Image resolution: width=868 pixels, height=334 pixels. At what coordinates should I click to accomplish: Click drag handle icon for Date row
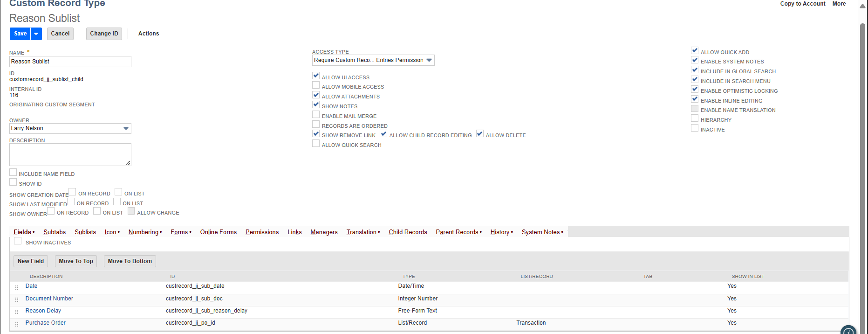click(17, 287)
